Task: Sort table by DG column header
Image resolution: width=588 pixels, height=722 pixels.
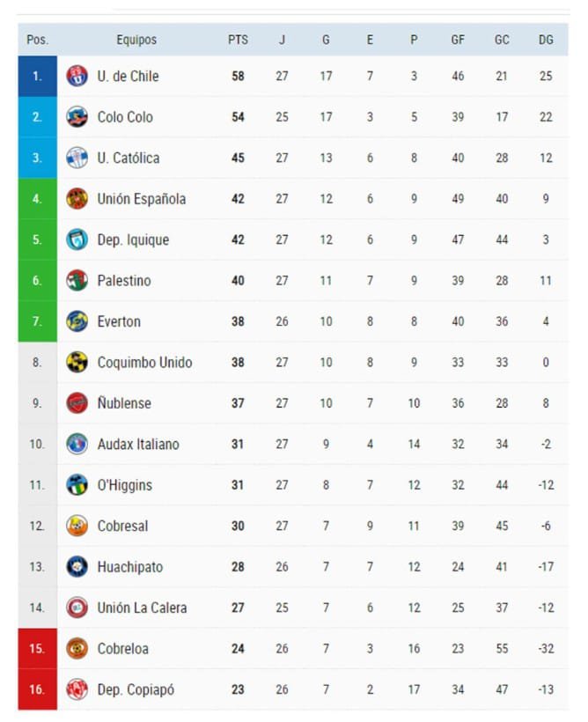Action: coord(546,40)
